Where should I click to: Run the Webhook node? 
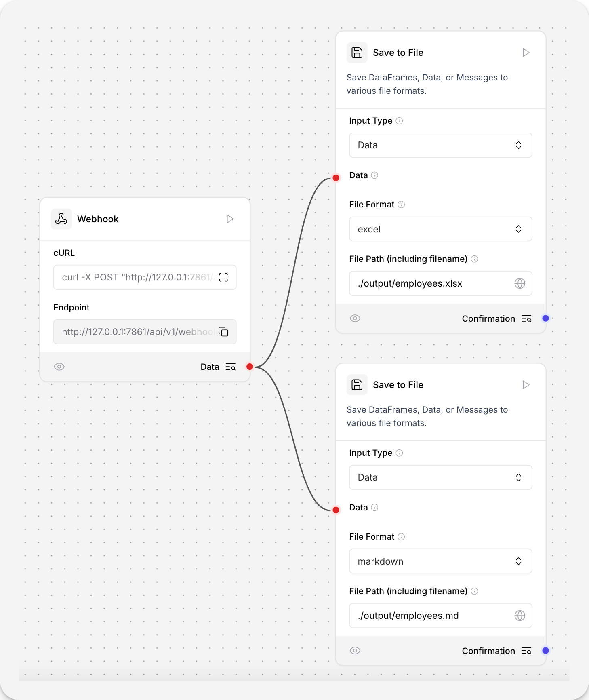coord(230,219)
